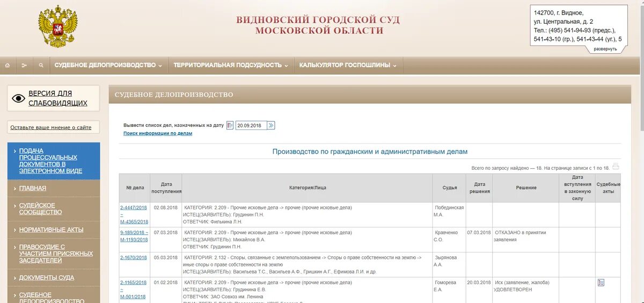Click the Дата решения column header
Image resolution: width=644 pixels, height=303 pixels.
click(x=479, y=187)
